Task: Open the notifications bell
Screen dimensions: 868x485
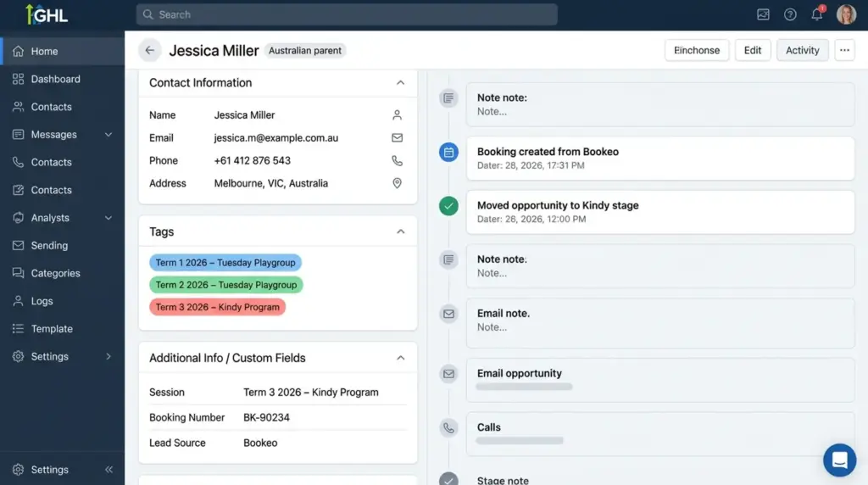Action: (x=817, y=14)
